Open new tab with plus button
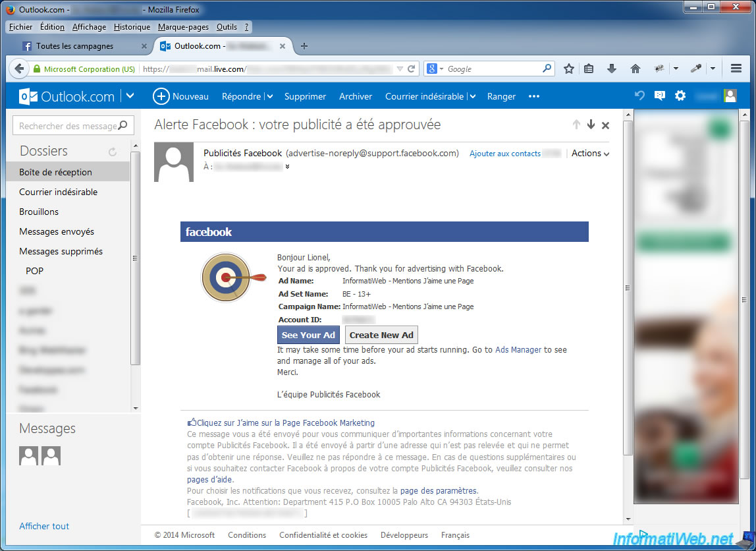 click(304, 46)
